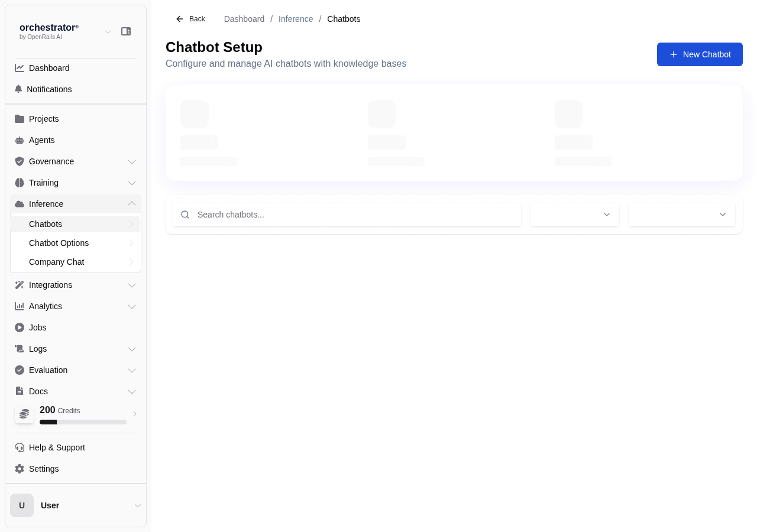The width and height of the screenshot is (757, 532).
Task: Collapse the Inference section chevron
Action: (131, 204)
